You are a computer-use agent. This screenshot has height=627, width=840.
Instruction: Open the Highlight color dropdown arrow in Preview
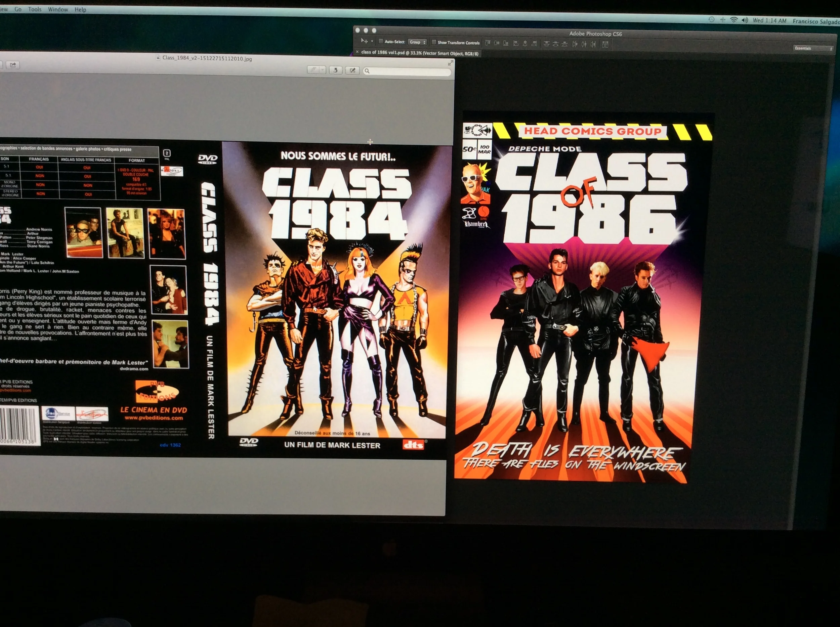[323, 70]
